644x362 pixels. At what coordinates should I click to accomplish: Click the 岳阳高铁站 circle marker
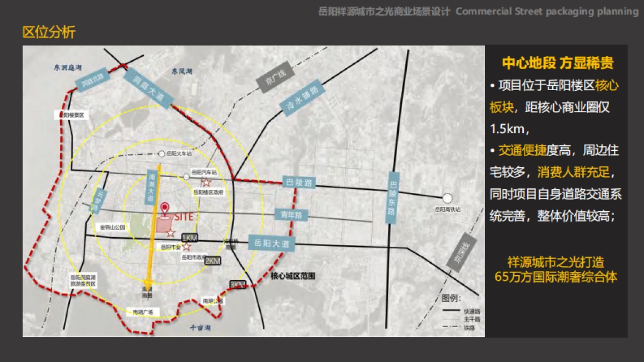(447, 198)
